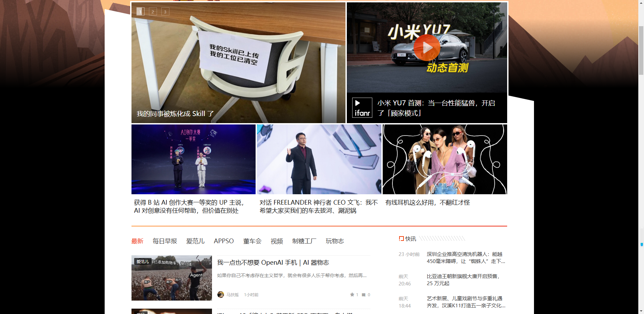Switch to APPSO tab

[x=224, y=241]
